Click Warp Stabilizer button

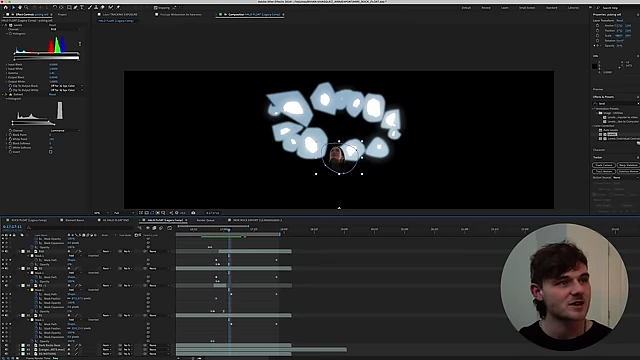coord(628,165)
